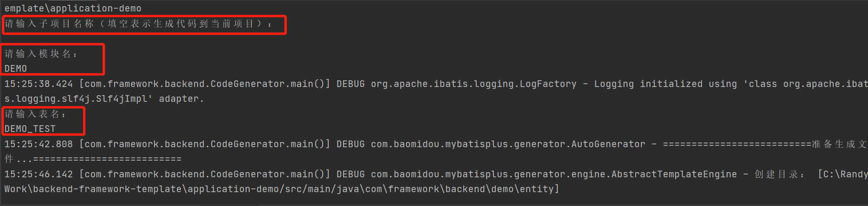
Task: Click the entered table name DEMO_TEST
Action: pyautogui.click(x=30, y=129)
